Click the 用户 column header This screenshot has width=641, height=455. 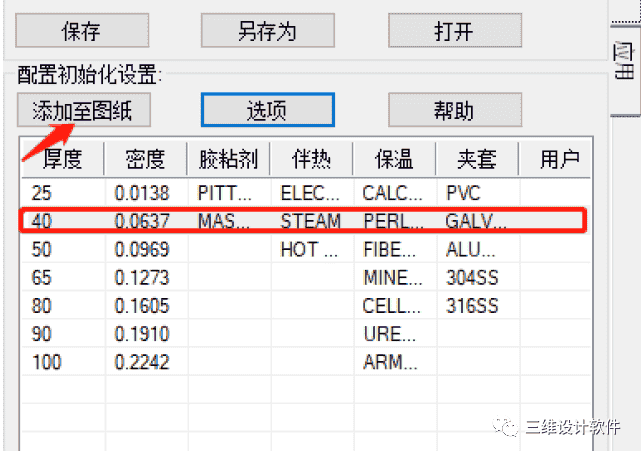(555, 159)
